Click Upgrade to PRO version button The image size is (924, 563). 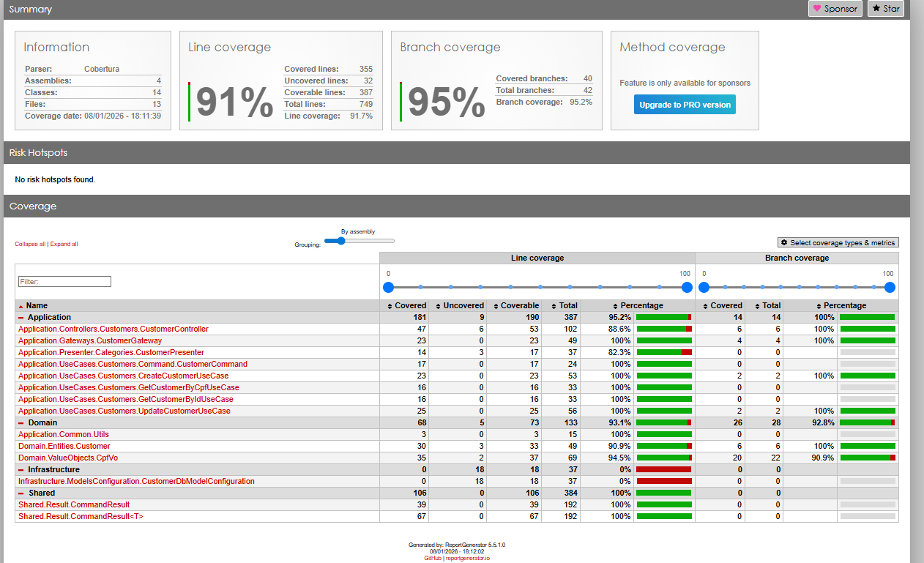click(x=685, y=105)
